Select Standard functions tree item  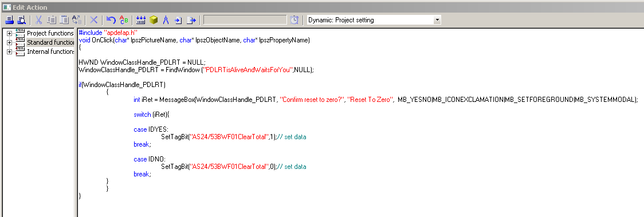(x=50, y=42)
